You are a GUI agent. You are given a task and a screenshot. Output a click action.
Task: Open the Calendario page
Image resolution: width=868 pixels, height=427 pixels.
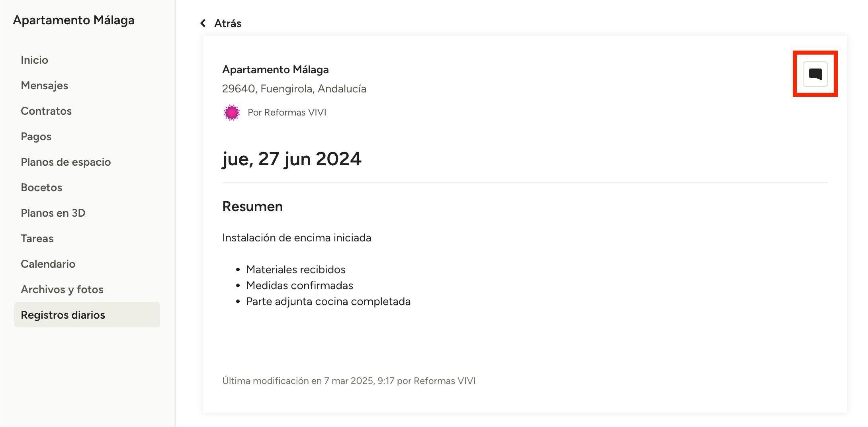[48, 264]
